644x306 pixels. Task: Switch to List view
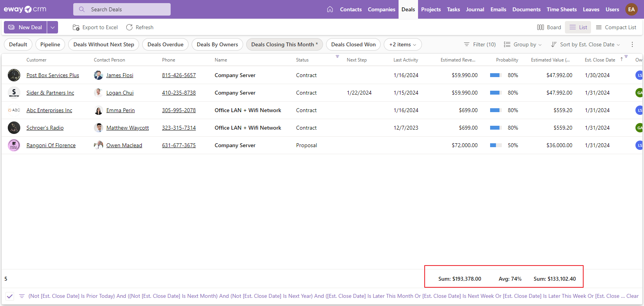pos(578,27)
